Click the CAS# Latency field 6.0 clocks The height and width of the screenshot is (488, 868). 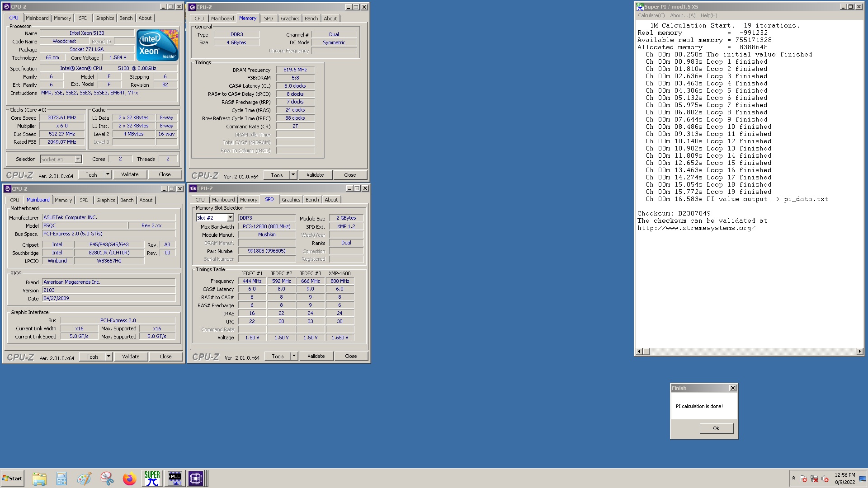point(295,86)
